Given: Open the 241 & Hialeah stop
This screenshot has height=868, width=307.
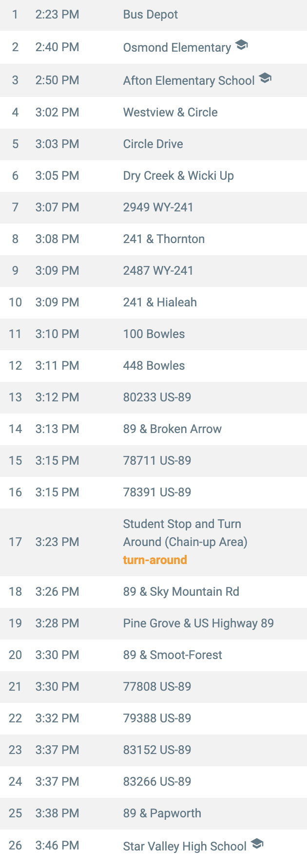Looking at the screenshot, I should (x=153, y=302).
